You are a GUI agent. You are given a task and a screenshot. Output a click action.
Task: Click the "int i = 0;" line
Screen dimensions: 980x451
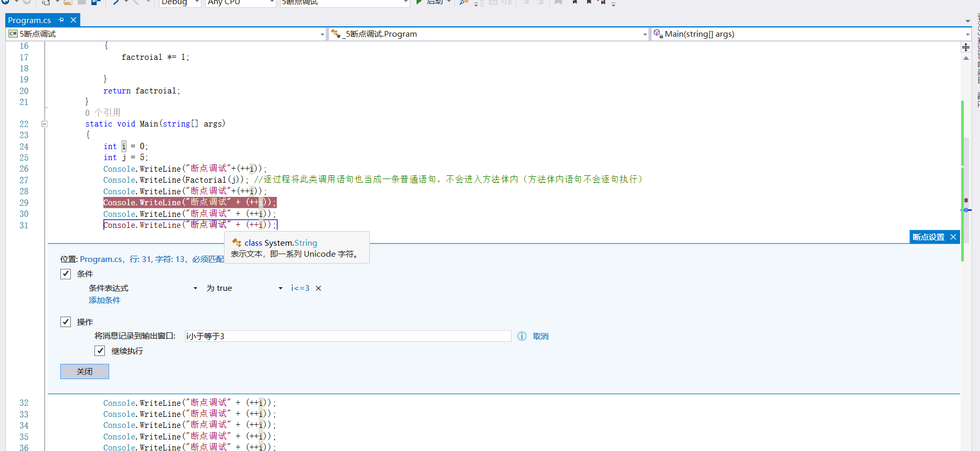126,146
